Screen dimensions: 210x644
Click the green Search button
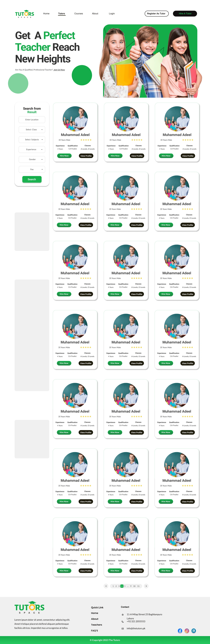32,179
